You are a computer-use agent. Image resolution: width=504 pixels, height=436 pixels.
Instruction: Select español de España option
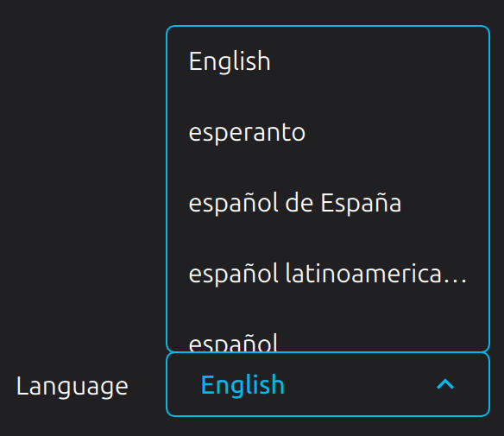(x=328, y=203)
